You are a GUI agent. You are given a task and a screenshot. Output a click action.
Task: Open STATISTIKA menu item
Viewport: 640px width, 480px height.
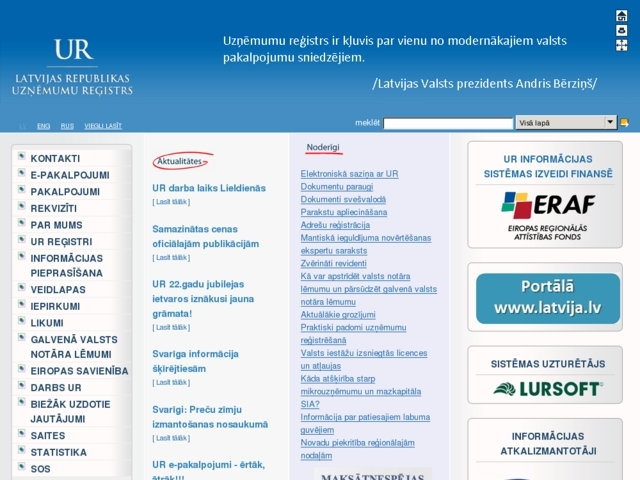58,453
